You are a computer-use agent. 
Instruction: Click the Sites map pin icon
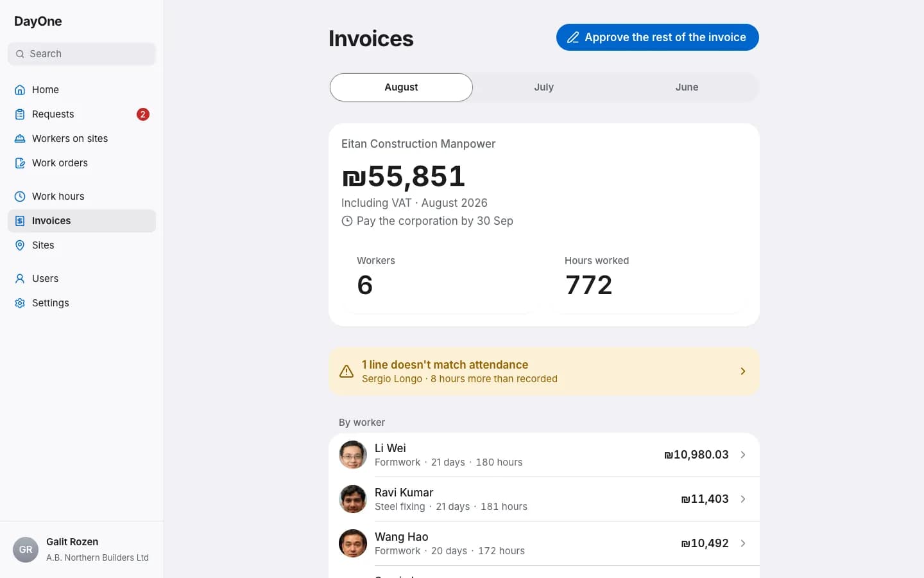click(20, 245)
